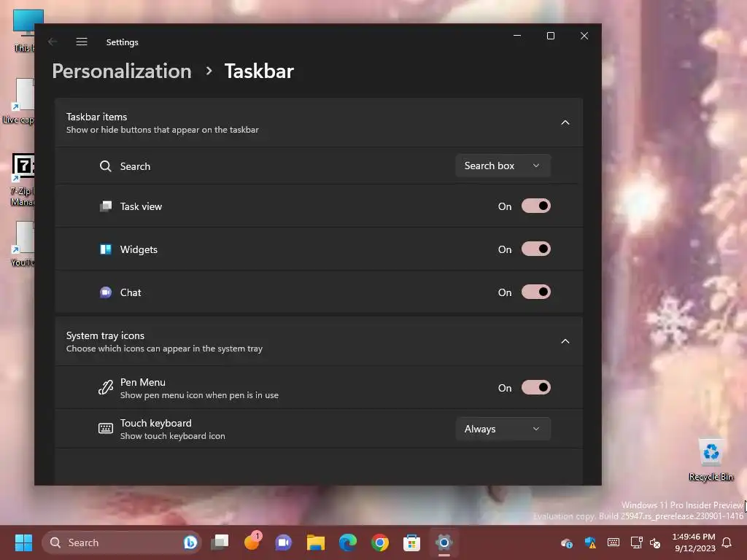Maximize the Settings window
The image size is (747, 560).
click(x=551, y=36)
